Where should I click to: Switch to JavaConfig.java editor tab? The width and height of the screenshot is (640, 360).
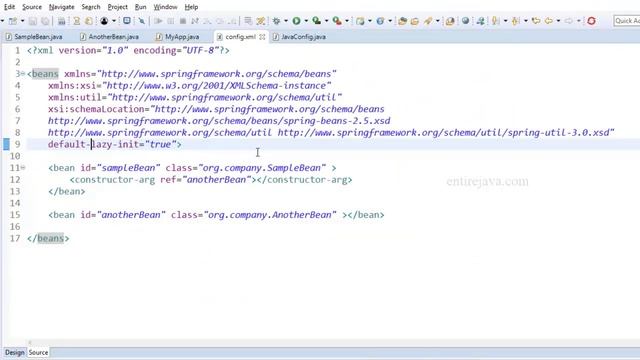299,37
